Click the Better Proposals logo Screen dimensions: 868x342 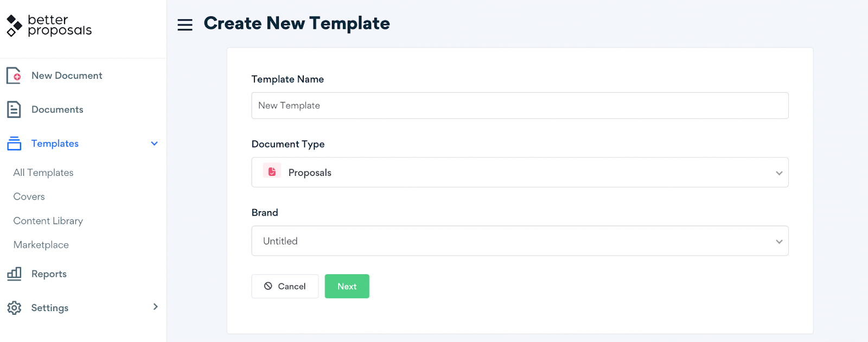click(x=49, y=26)
